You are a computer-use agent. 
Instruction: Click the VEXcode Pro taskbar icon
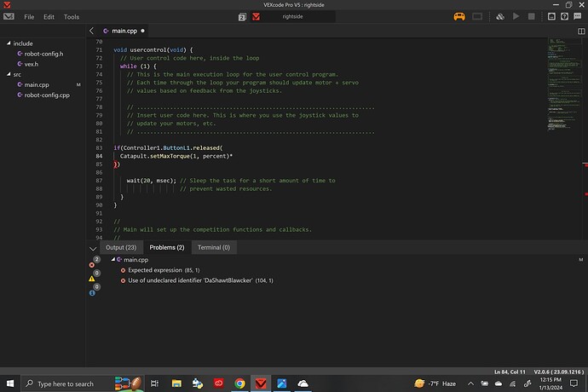coord(261,383)
